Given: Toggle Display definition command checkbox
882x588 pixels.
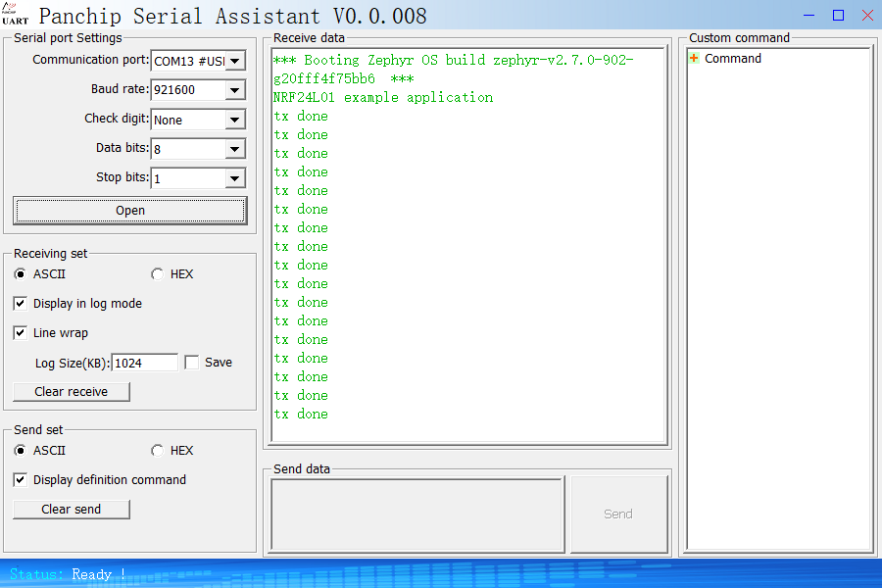Looking at the screenshot, I should [x=21, y=479].
